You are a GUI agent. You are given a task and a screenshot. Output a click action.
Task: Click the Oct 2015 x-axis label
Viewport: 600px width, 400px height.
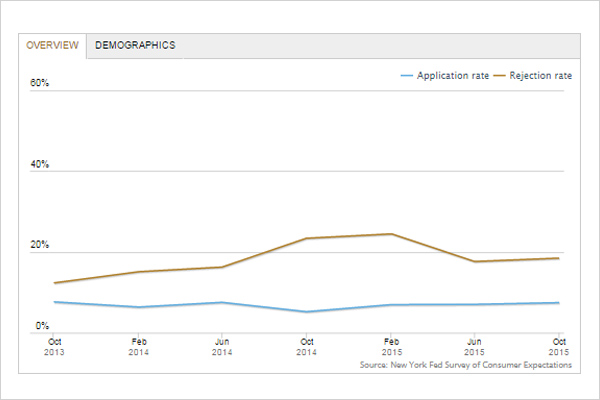click(x=558, y=344)
